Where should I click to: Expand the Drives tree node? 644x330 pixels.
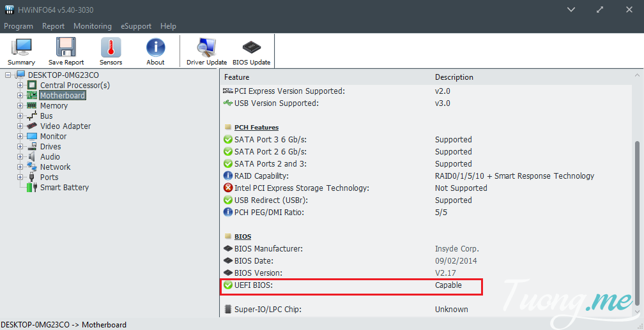pos(20,147)
